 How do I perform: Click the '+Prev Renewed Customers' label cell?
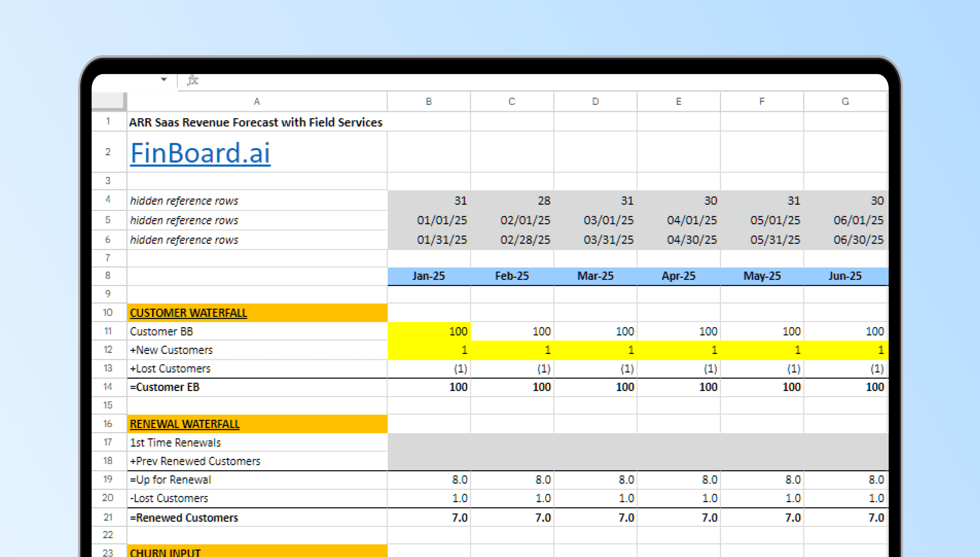pos(257,461)
